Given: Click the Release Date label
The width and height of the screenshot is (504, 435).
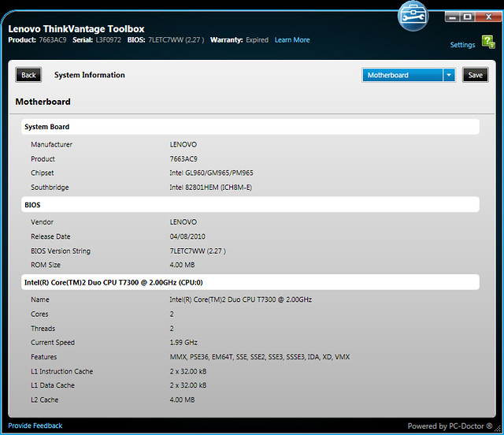Looking at the screenshot, I should click(50, 236).
